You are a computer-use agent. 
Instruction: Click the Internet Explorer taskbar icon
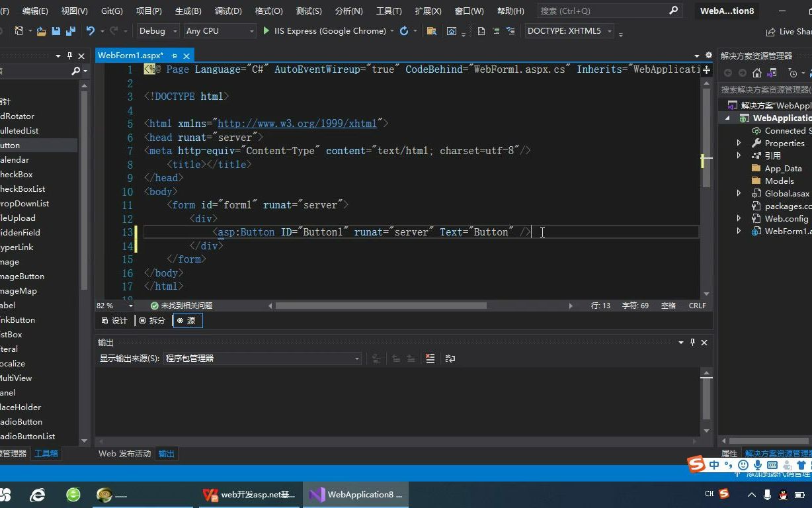(38, 494)
